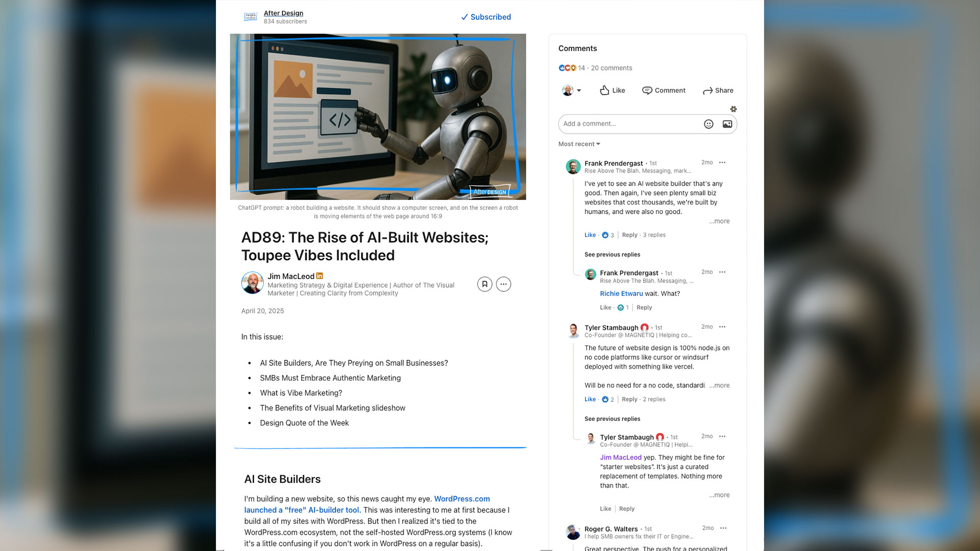Toggle the Subscribed newsletter checkmark
This screenshot has height=551, width=980.
[x=486, y=17]
